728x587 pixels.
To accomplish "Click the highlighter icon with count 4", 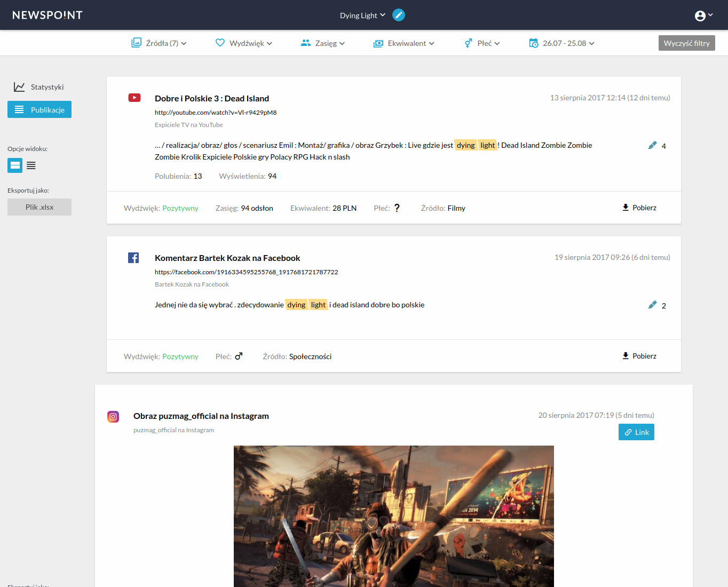I will [x=652, y=145].
